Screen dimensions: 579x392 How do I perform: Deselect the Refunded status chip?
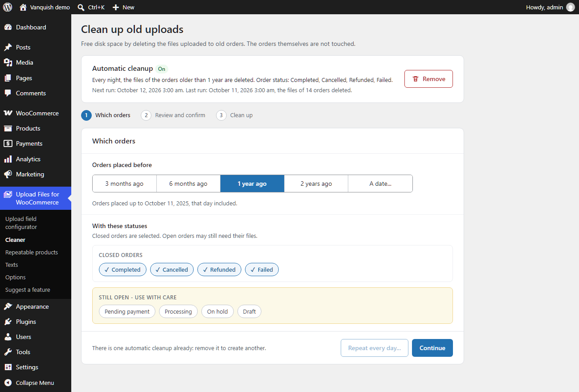coord(220,269)
